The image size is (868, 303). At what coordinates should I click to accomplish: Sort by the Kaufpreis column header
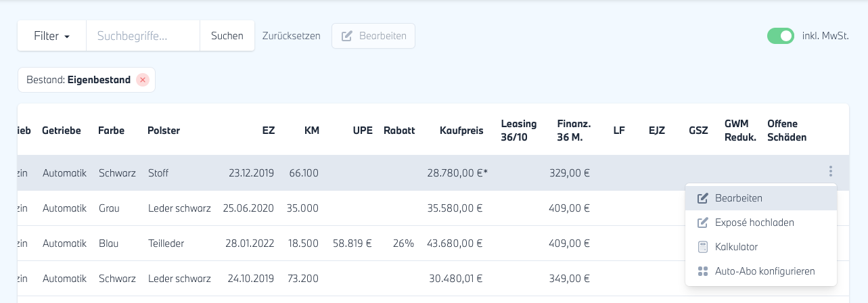[x=461, y=131]
